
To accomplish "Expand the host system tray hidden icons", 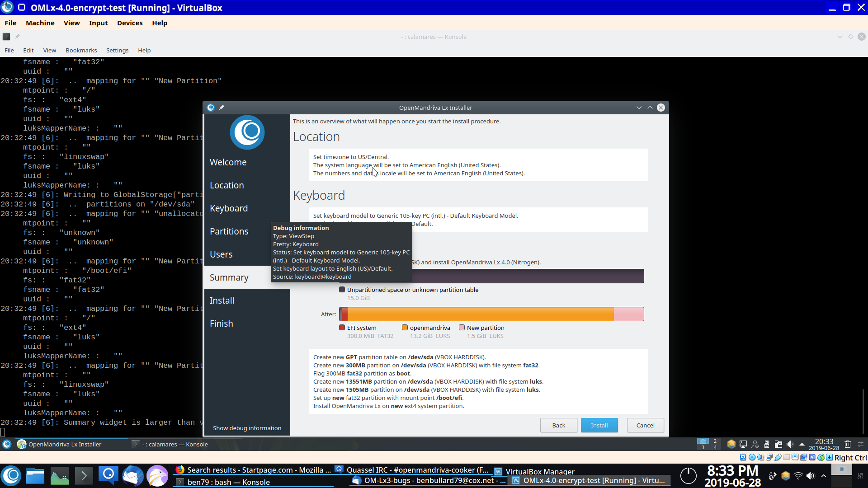I will [824, 476].
